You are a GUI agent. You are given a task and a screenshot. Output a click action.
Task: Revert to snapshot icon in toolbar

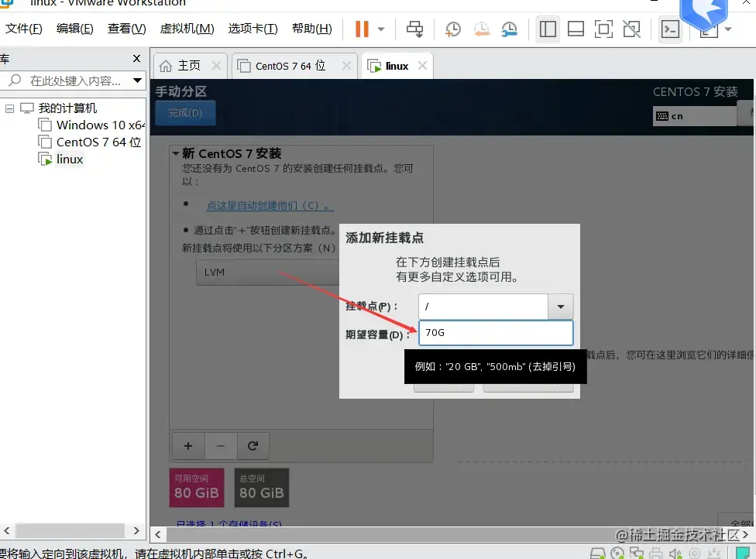(x=481, y=29)
